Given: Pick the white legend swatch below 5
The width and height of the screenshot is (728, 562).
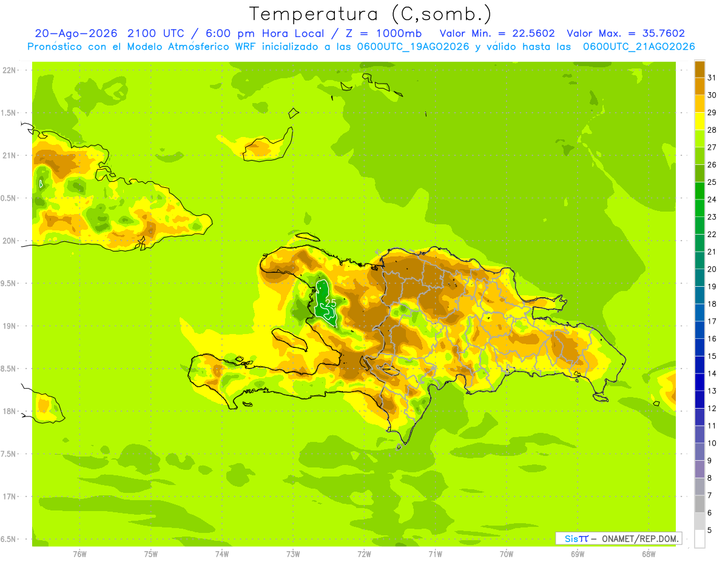Looking at the screenshot, I should click(x=699, y=539).
